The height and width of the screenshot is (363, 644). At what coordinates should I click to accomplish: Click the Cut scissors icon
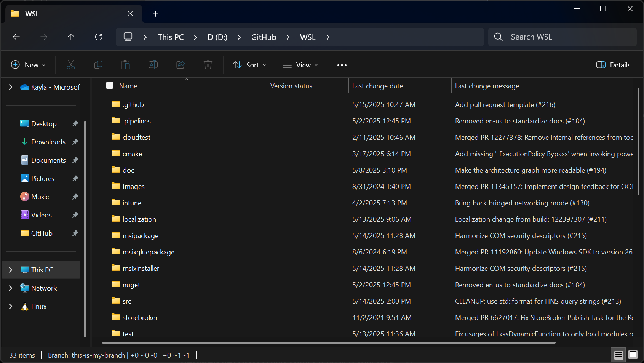71,65
